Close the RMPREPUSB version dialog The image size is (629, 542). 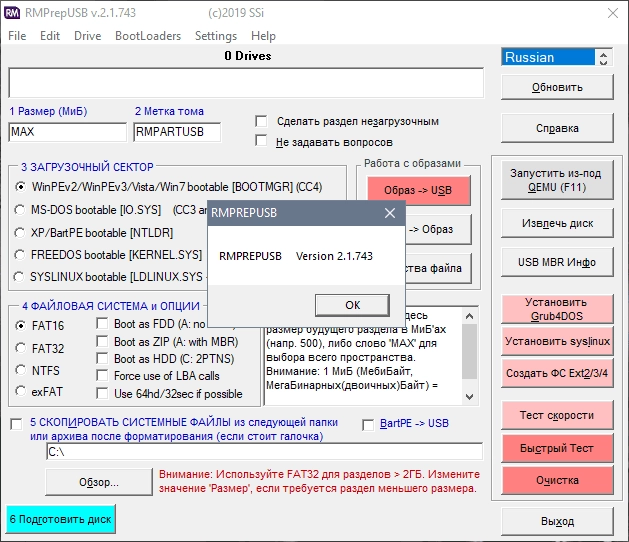[x=390, y=213]
